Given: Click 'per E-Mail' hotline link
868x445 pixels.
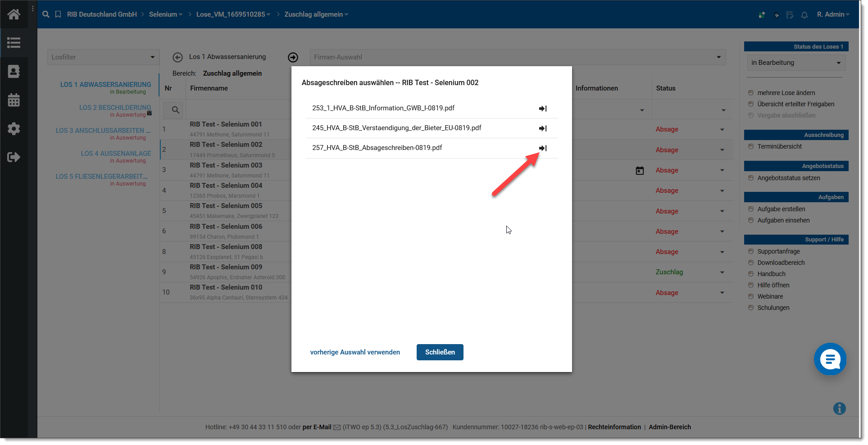Looking at the screenshot, I should (317, 427).
